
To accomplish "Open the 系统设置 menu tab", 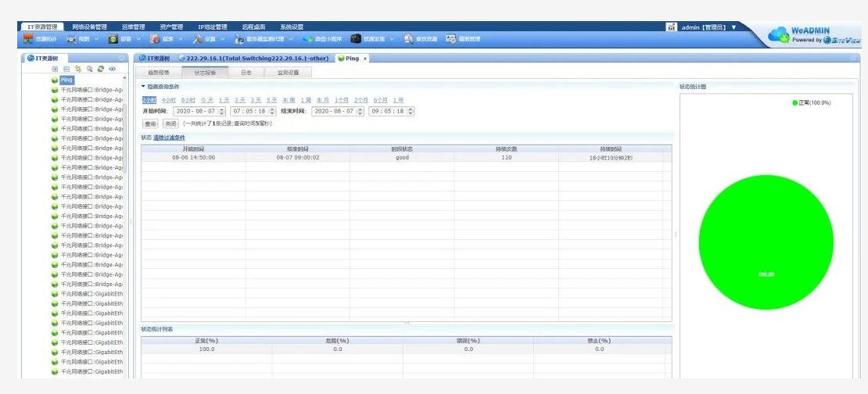I will [292, 27].
